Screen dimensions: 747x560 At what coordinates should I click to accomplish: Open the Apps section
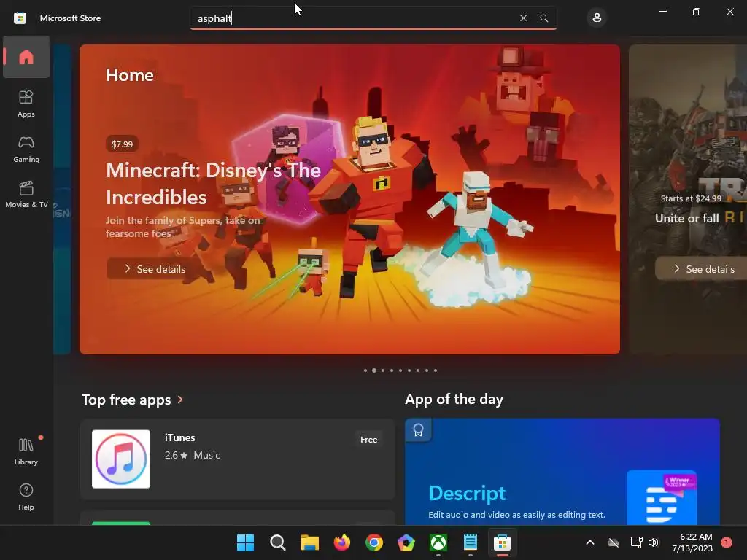[26, 104]
